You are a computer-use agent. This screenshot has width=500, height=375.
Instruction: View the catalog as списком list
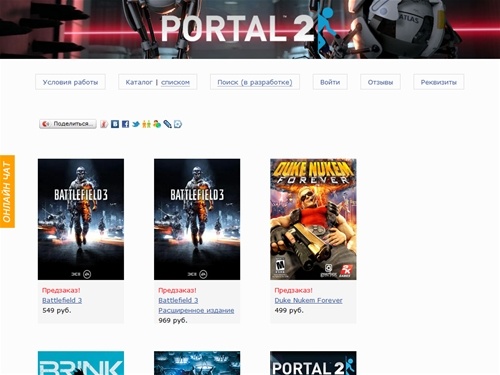175,82
